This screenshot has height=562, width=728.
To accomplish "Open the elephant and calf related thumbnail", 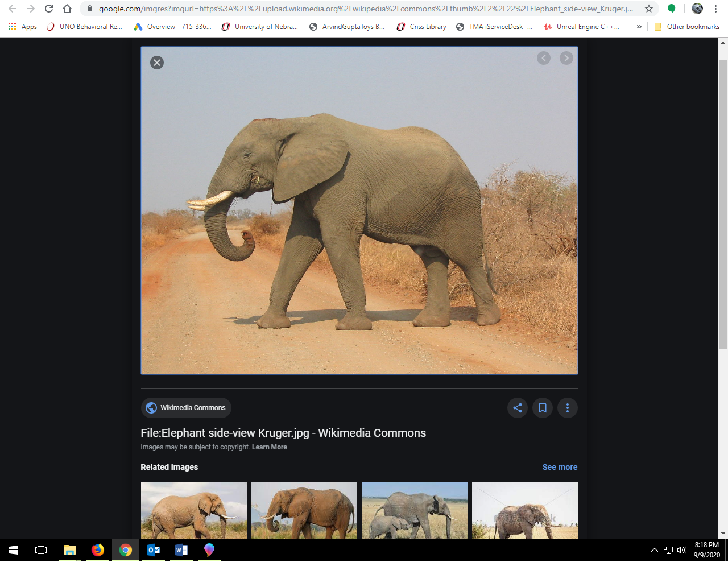I will pos(414,510).
